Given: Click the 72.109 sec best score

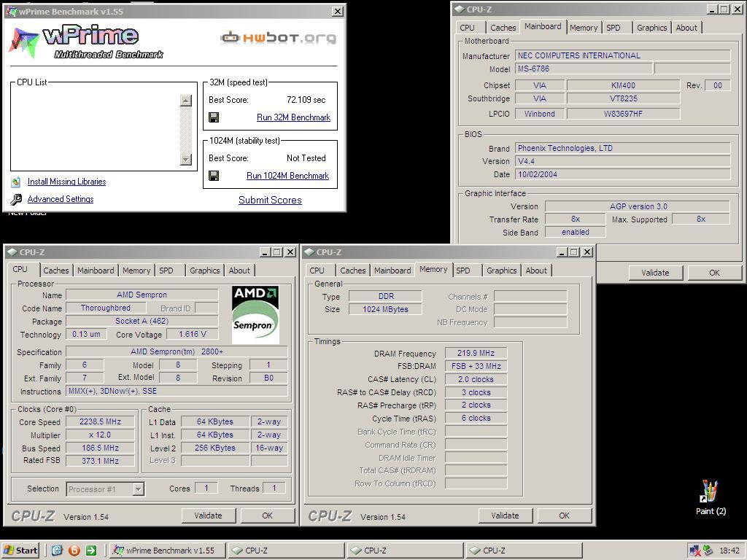Looking at the screenshot, I should (306, 99).
